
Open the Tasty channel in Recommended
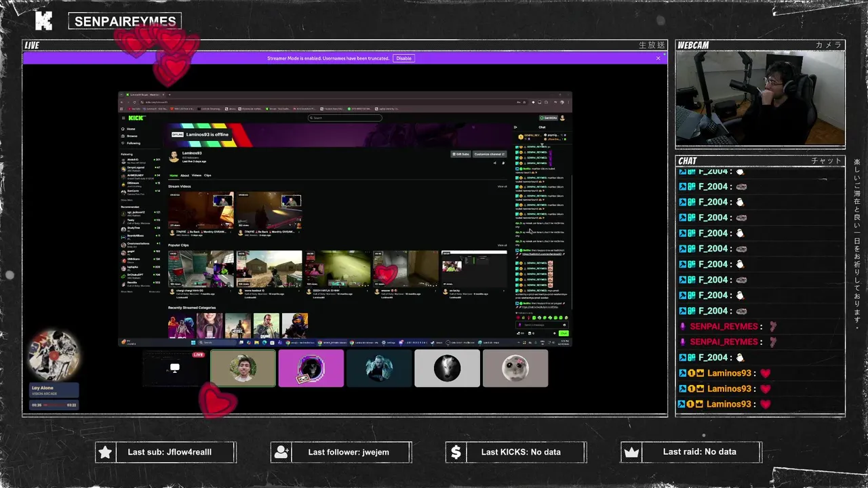point(140,222)
